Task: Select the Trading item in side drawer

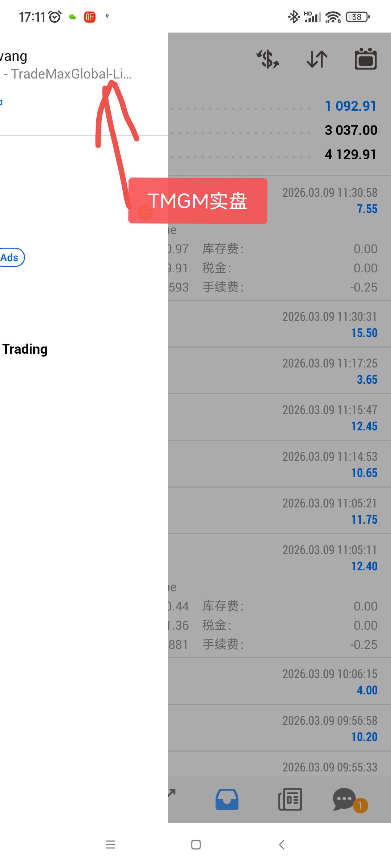Action: click(25, 349)
